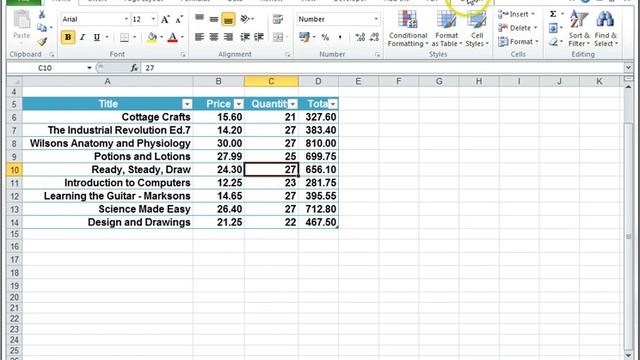This screenshot has width=640, height=360.
Task: Toggle Wrap Text icon
Action: [x=278, y=19]
